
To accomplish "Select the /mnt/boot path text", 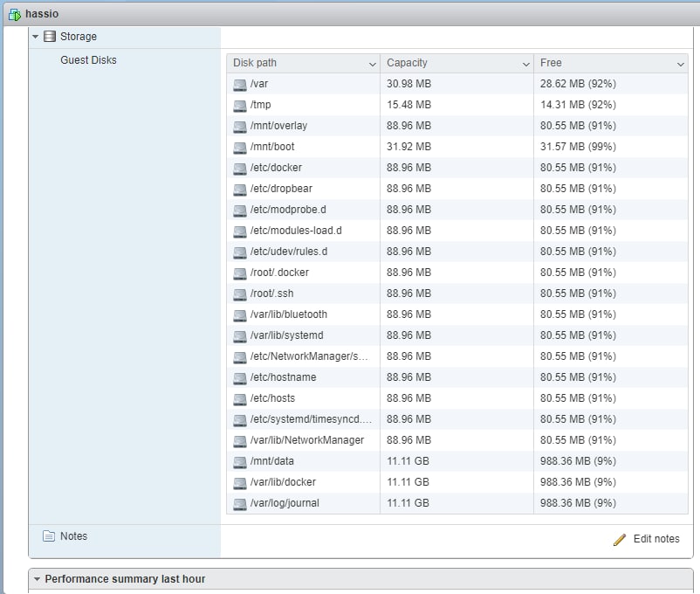I will pyautogui.click(x=272, y=147).
